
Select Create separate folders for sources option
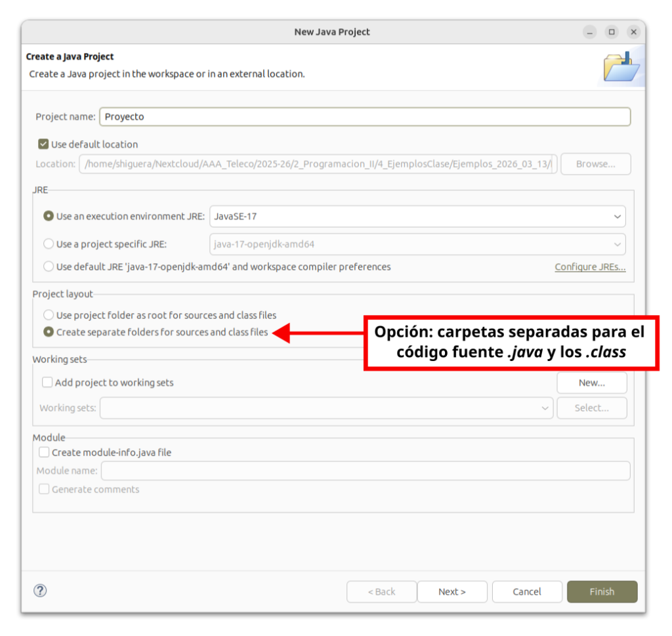49,332
